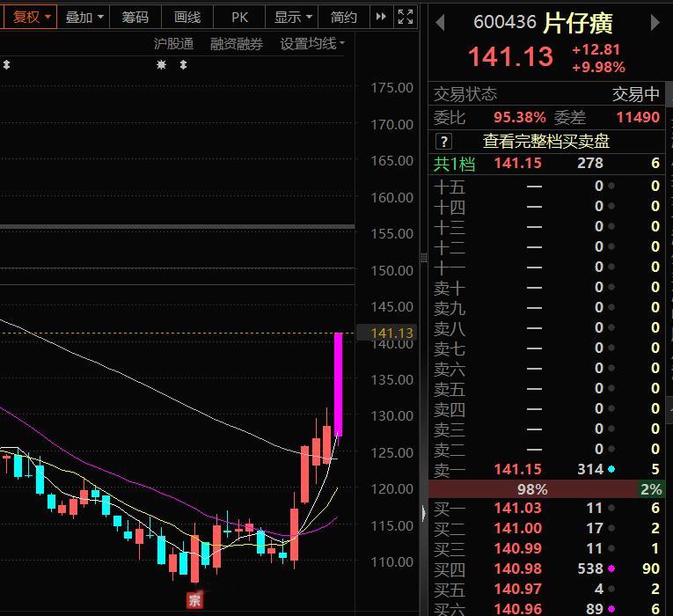
Task: Go to previous stock with left arrow
Action: [440, 22]
